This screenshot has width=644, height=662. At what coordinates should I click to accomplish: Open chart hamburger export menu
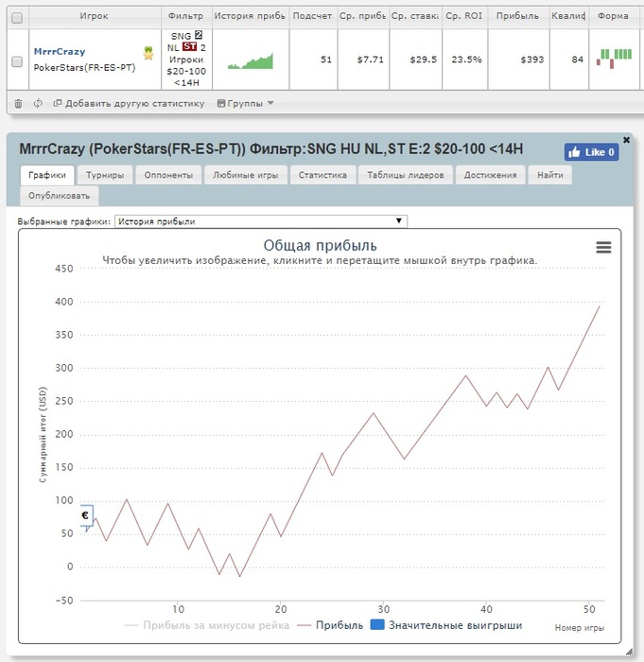[603, 248]
